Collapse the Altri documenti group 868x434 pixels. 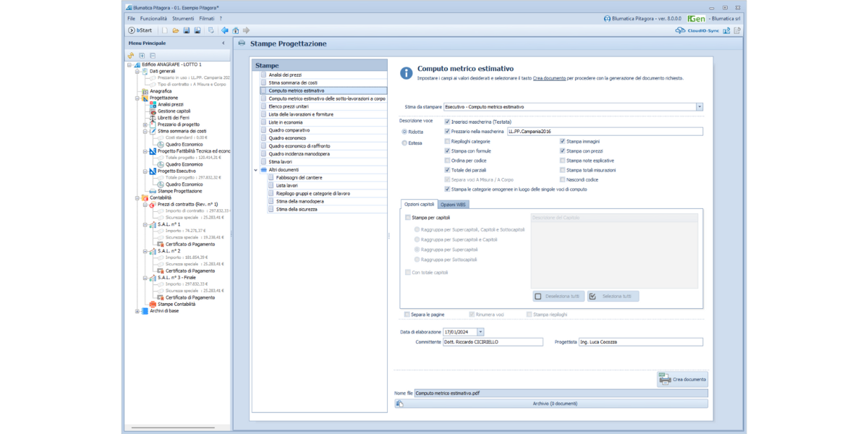coord(256,170)
